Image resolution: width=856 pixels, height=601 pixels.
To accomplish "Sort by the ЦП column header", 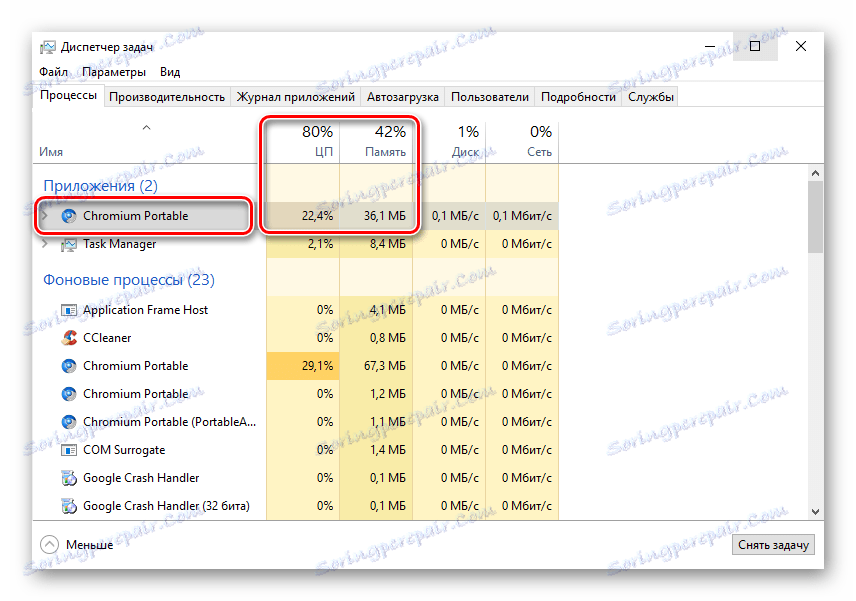I will click(303, 141).
